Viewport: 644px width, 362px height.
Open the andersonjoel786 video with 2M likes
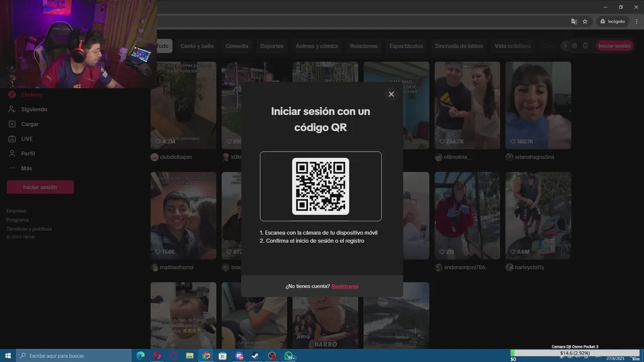(x=467, y=216)
